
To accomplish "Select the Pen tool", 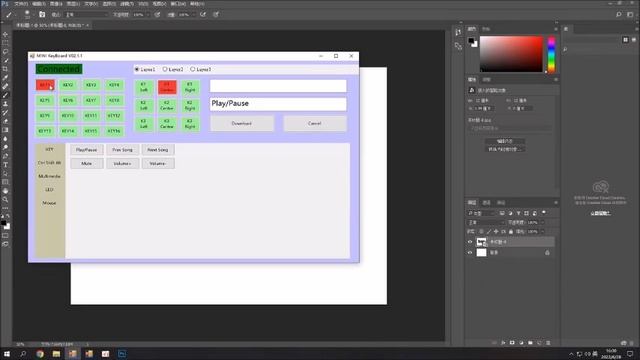I will pos(5,156).
